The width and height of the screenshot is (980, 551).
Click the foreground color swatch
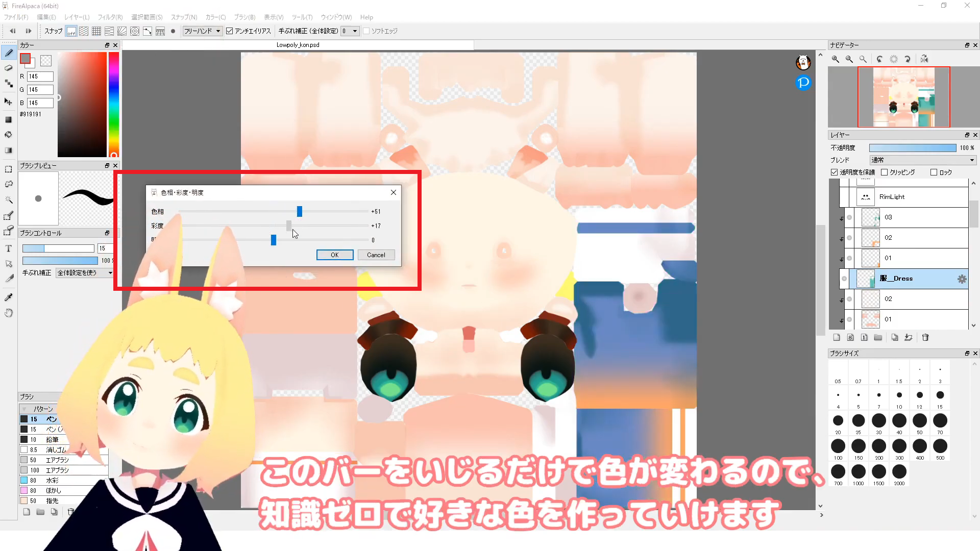(25, 59)
